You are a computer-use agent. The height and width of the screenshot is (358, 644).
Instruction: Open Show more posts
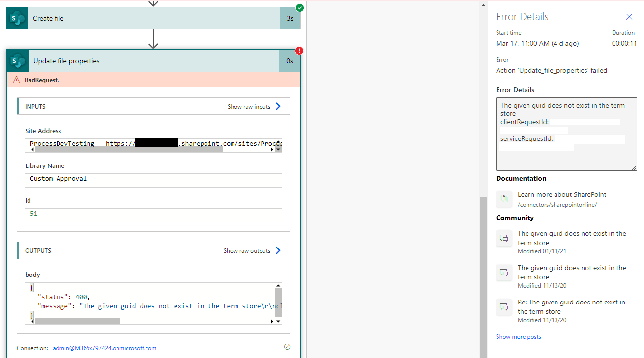518,336
